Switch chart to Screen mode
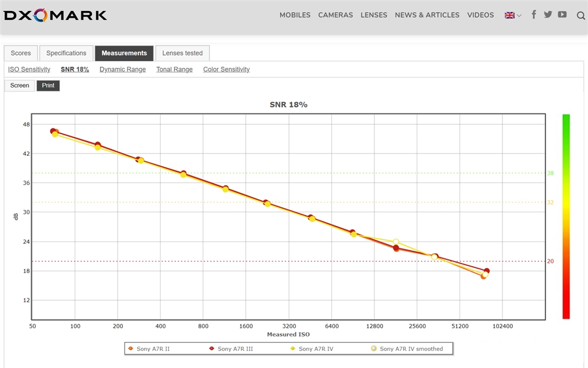Viewport: 588px width, 368px height. (x=20, y=86)
